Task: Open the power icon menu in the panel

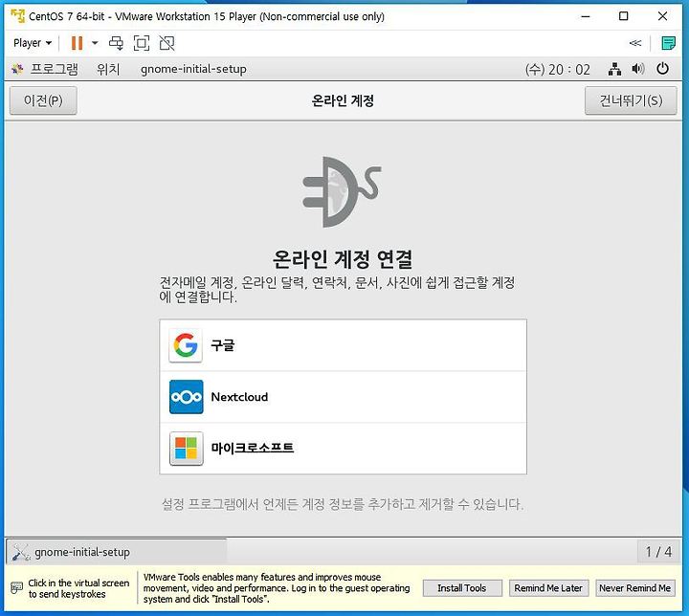Action: 662,69
